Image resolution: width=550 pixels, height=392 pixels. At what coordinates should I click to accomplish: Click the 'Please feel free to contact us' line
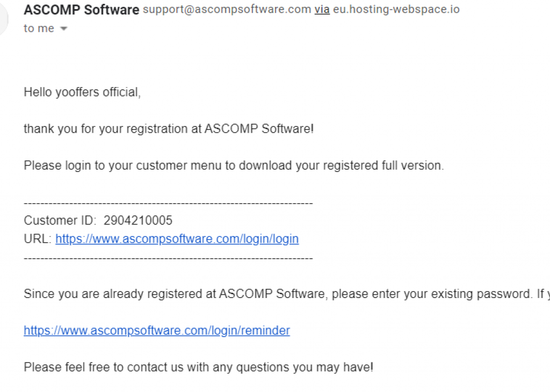[x=199, y=367]
